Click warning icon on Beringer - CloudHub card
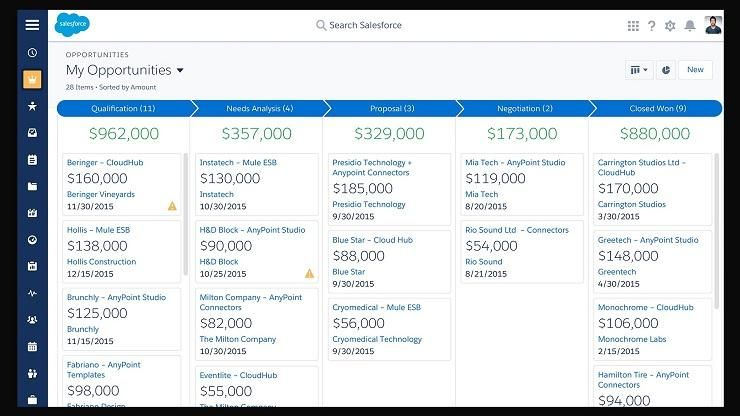Screen dimensions: 740x416 coord(172,206)
